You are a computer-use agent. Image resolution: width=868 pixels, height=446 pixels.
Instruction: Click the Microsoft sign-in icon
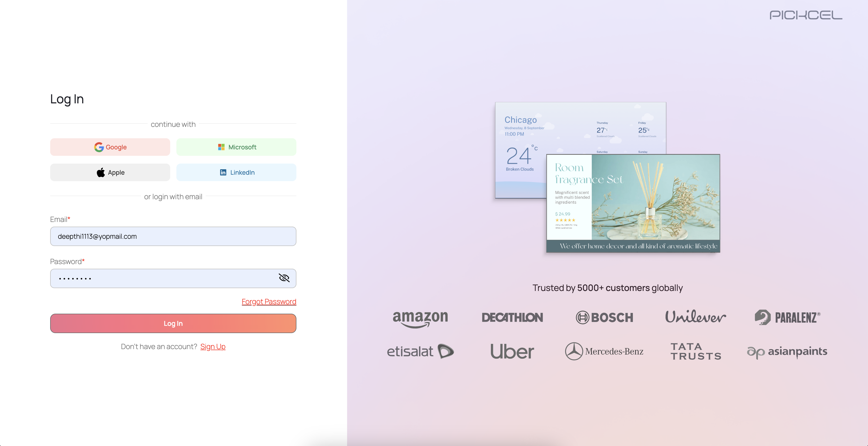(221, 147)
